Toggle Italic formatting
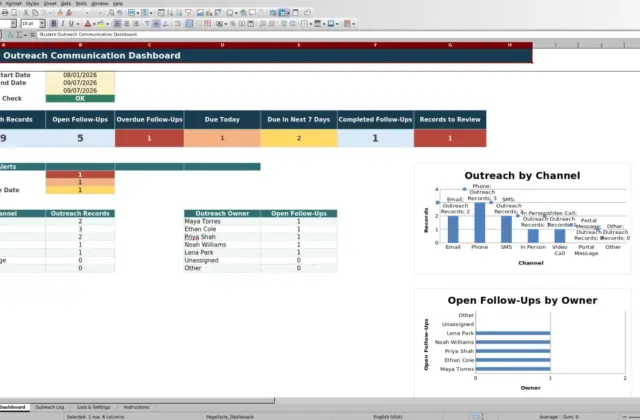Viewport: 640px width, 420px height. pos(62,24)
